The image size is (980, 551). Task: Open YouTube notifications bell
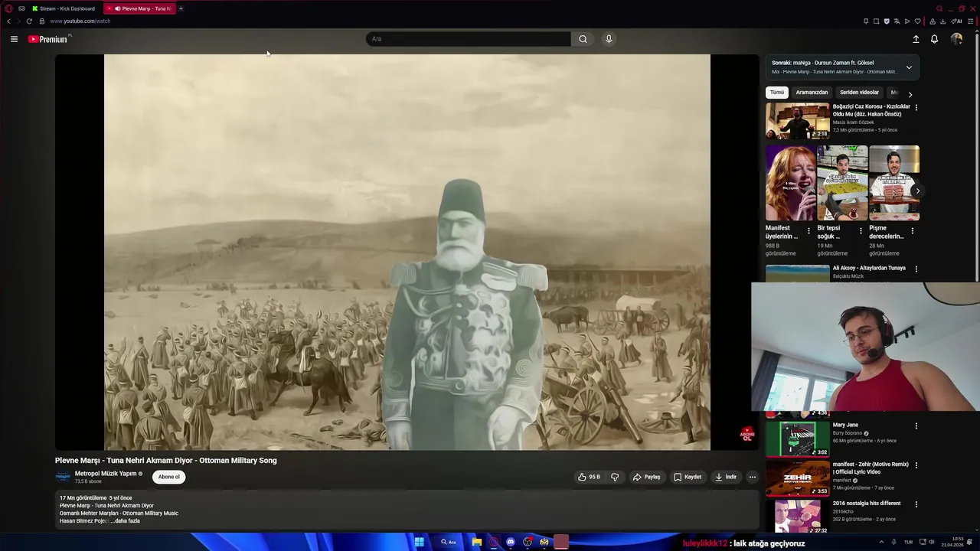pos(934,39)
